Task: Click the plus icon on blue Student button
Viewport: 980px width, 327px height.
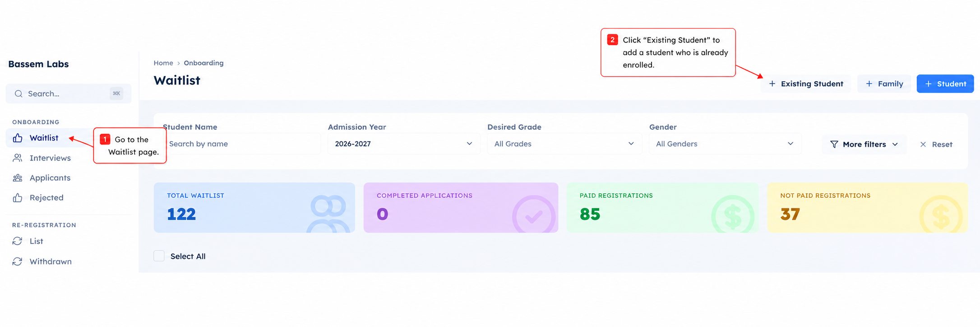Action: pyautogui.click(x=928, y=84)
